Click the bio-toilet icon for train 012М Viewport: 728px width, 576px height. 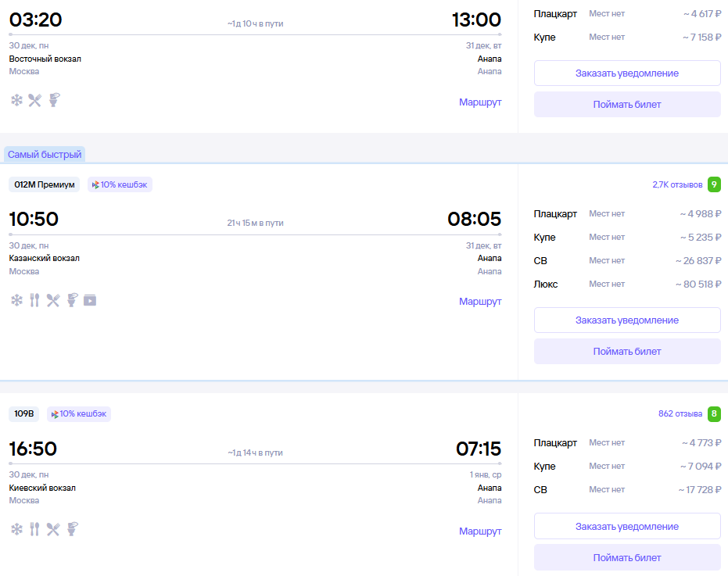pos(72,300)
